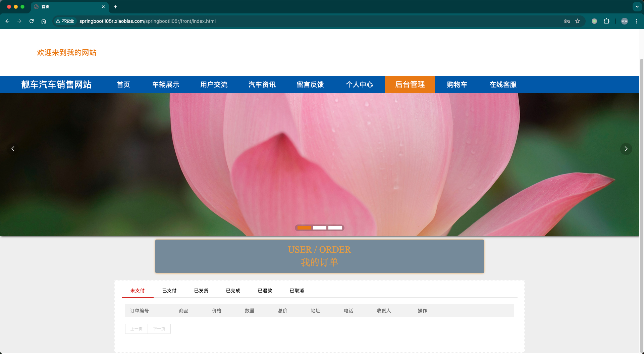Expand the tab search dropdown arrow
The height and width of the screenshot is (354, 644).
click(x=637, y=7)
